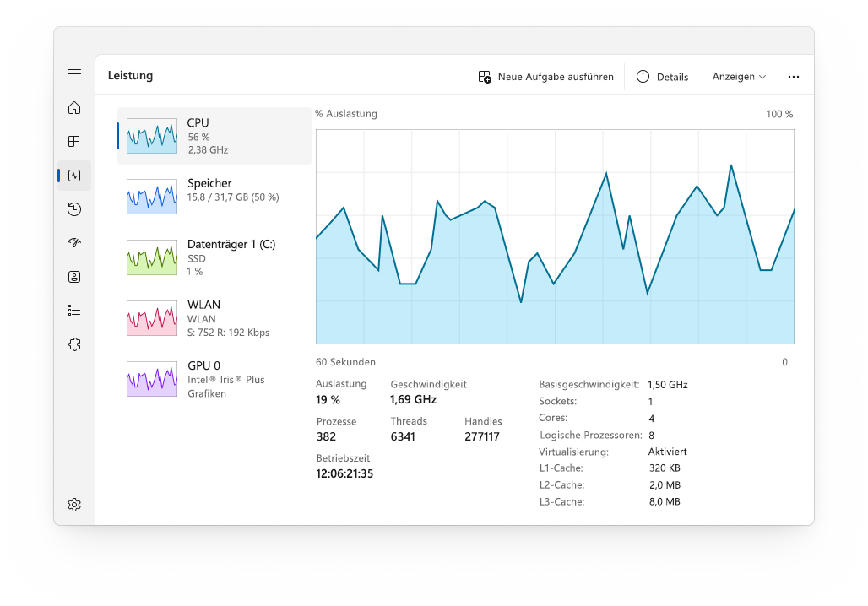The image size is (868, 606).
Task: Click the L1-Cache value '320 KB'
Action: (665, 468)
